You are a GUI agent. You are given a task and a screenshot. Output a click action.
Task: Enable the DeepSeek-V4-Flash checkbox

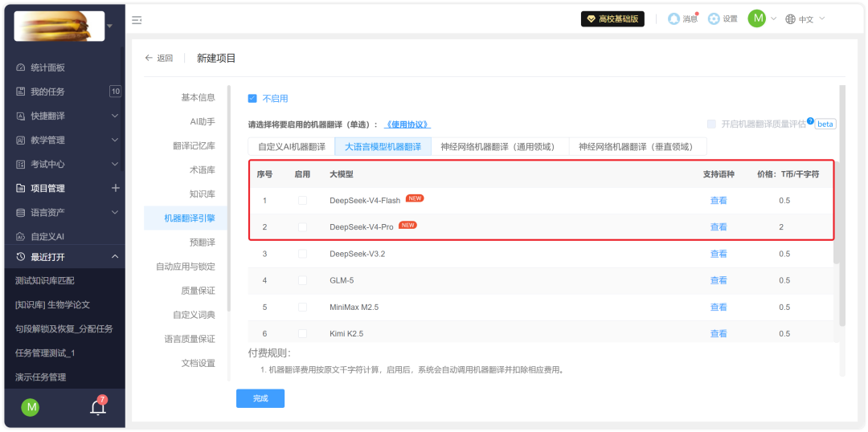point(302,200)
